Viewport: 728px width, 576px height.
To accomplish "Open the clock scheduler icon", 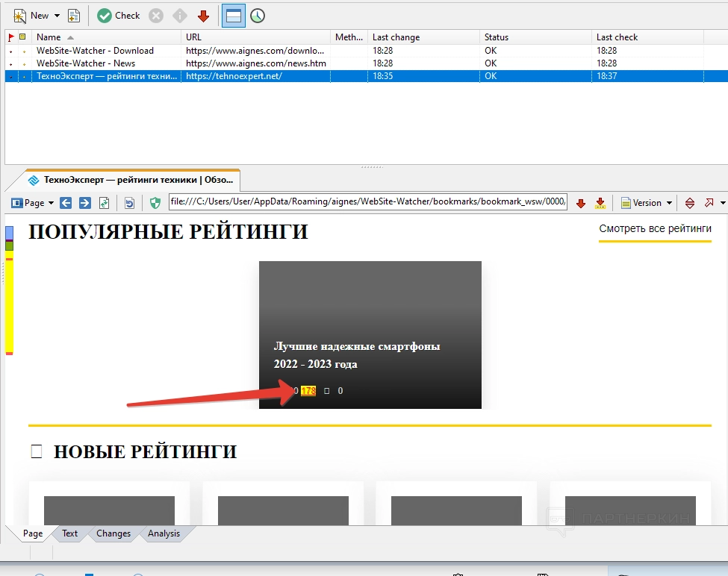I will tap(258, 16).
